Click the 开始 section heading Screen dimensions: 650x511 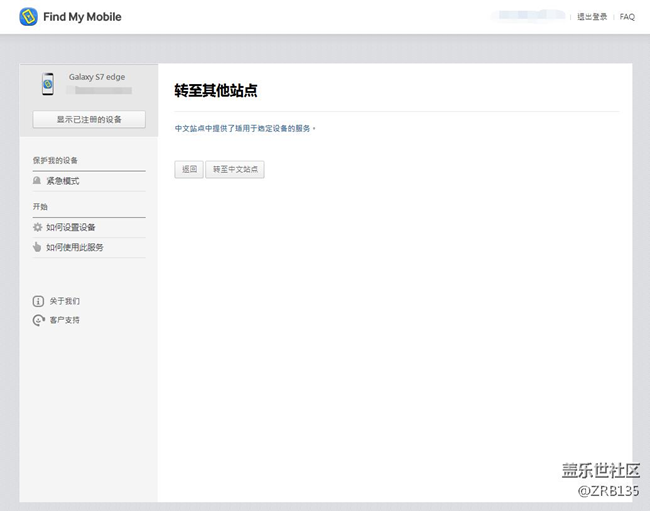click(40, 206)
